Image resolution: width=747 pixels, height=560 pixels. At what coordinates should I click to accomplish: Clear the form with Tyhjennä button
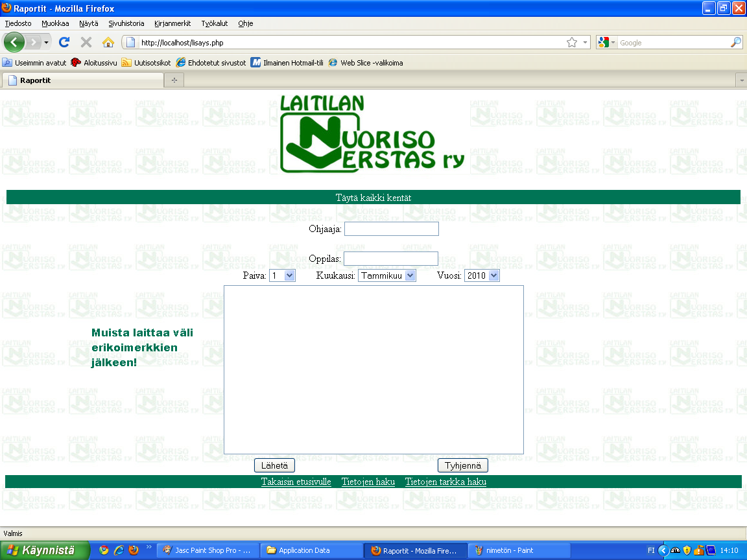(x=462, y=465)
